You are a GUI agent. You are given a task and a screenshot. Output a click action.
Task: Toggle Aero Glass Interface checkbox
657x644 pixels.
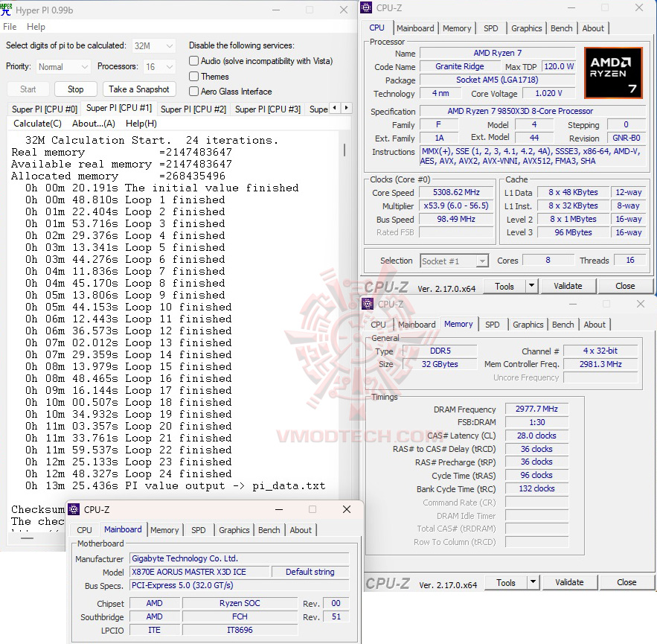tap(193, 92)
